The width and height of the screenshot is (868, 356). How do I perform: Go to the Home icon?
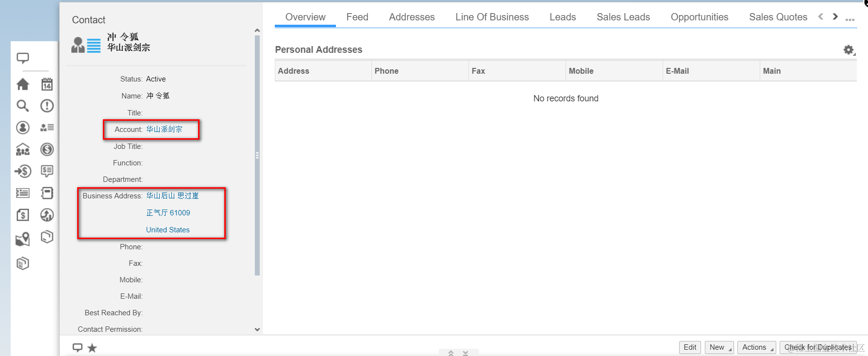coord(23,84)
